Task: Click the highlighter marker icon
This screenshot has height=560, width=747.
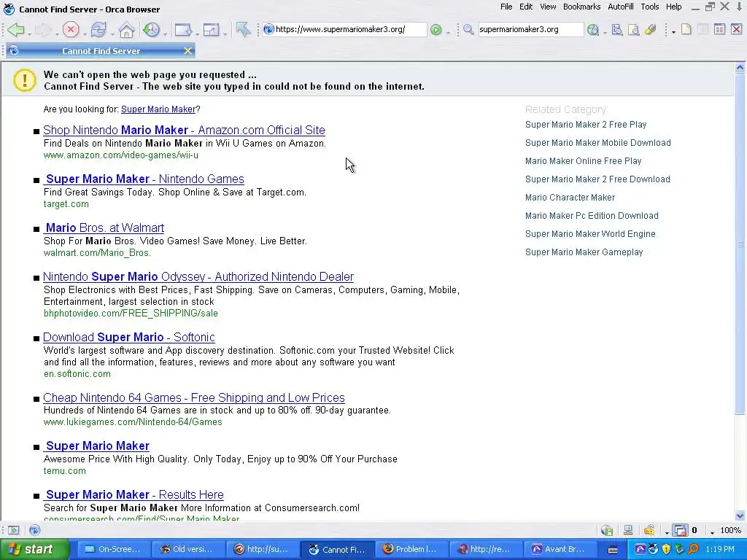Action: [650, 29]
